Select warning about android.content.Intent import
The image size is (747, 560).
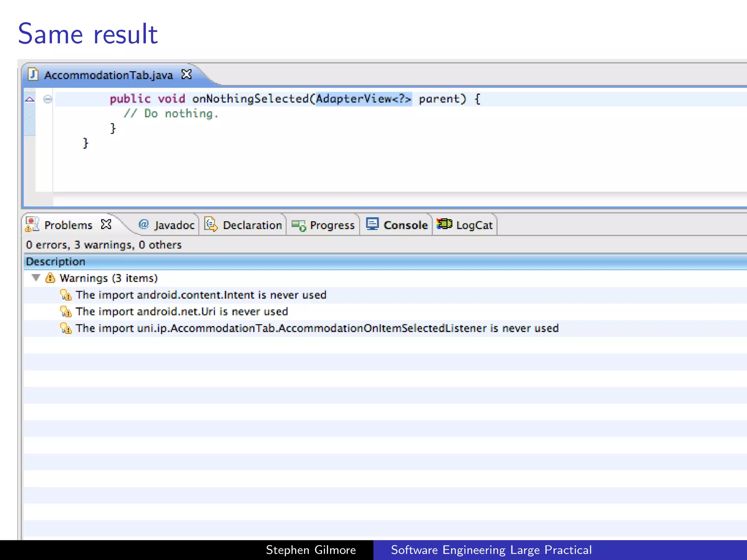click(x=385, y=295)
